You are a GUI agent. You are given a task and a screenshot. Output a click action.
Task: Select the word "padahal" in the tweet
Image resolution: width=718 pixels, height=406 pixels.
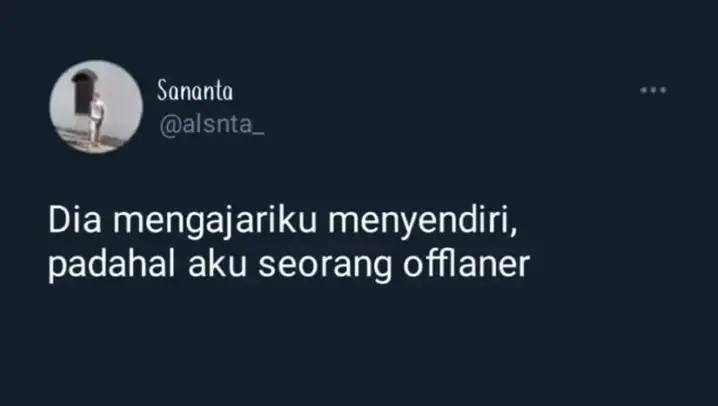(112, 265)
